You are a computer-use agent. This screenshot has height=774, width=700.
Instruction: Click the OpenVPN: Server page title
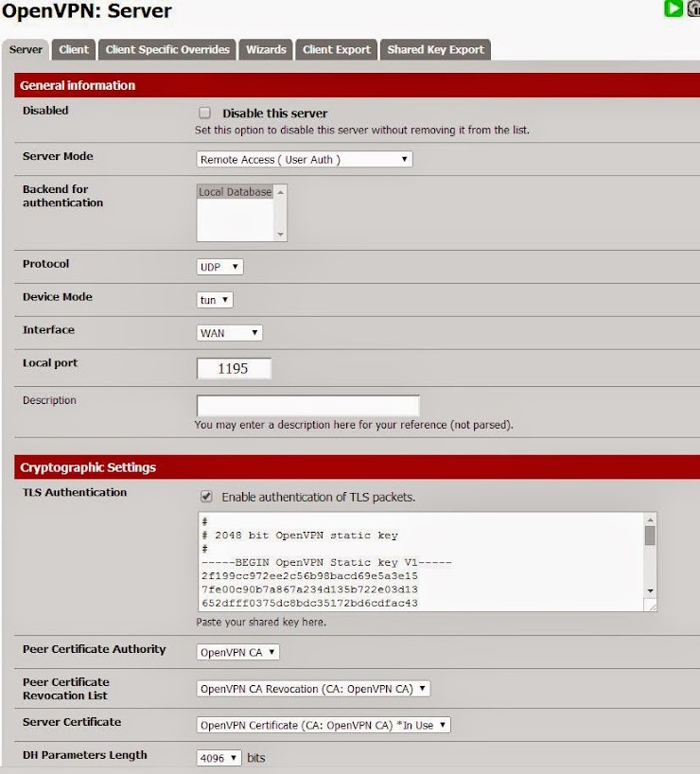click(87, 10)
